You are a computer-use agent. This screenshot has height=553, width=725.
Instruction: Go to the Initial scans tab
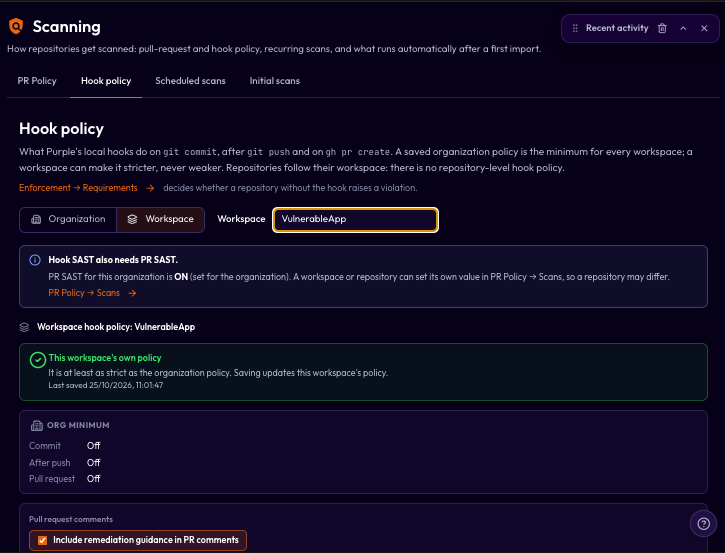pos(275,81)
